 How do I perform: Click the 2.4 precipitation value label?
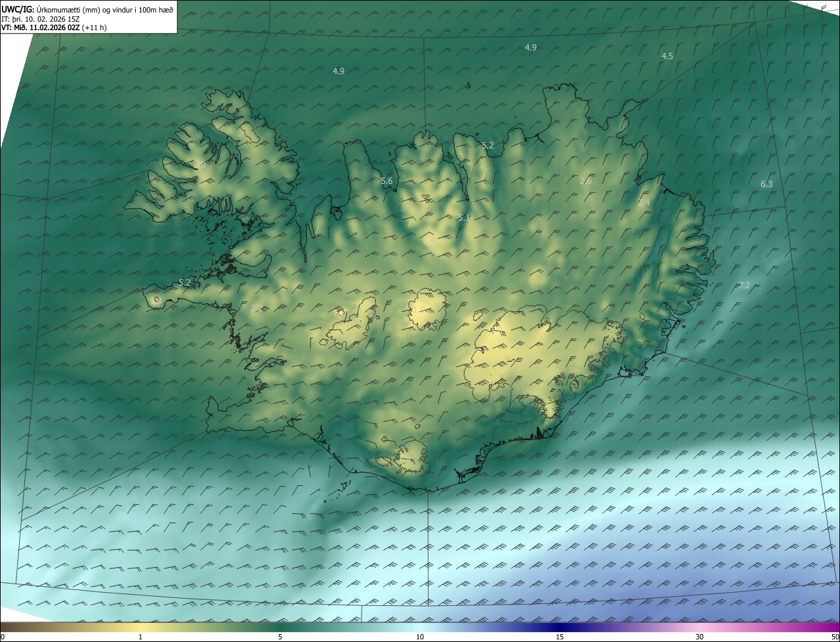[644, 203]
